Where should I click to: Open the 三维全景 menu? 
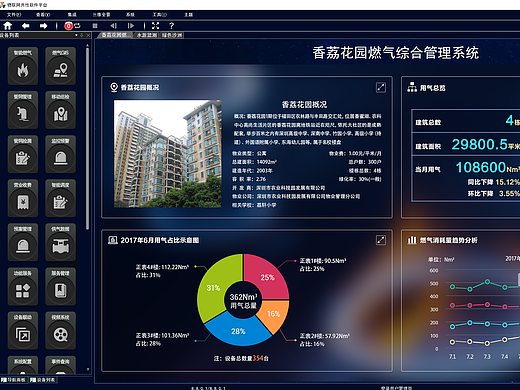pos(102,15)
